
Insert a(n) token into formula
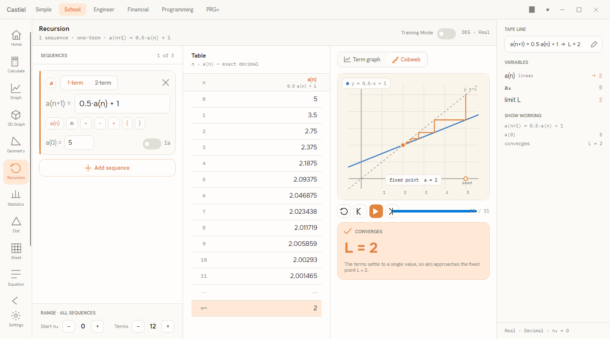point(55,123)
